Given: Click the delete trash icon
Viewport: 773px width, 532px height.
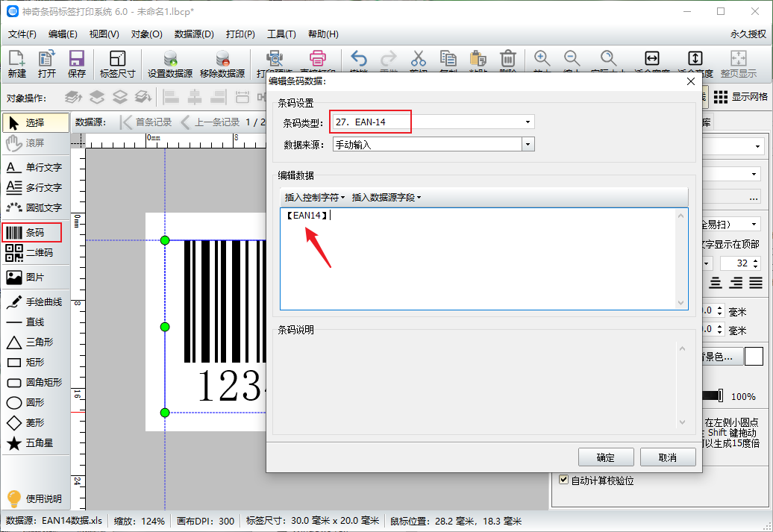Looking at the screenshot, I should [508, 59].
